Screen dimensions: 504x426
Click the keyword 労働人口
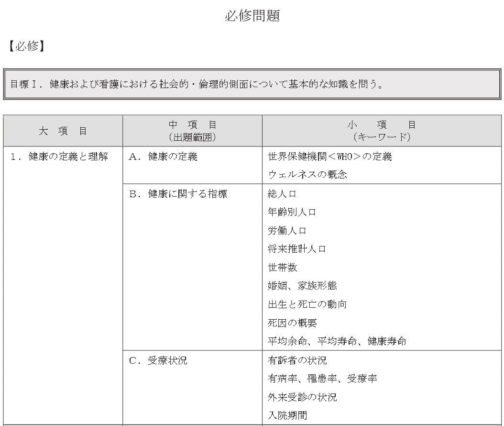pos(287,231)
